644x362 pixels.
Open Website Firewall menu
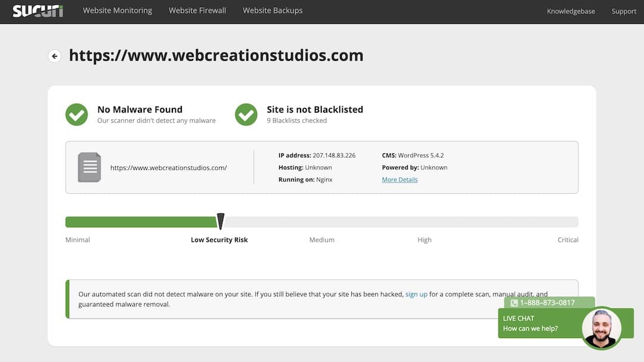tap(197, 11)
